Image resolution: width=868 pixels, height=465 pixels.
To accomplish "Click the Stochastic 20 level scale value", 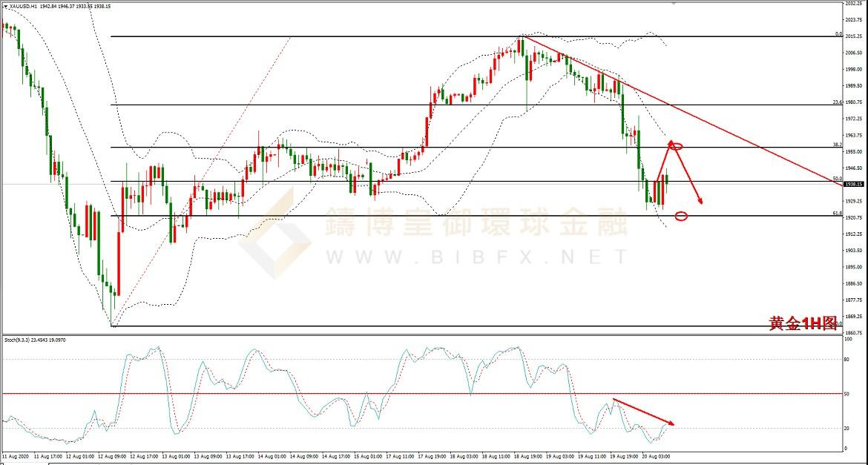I will pos(847,428).
